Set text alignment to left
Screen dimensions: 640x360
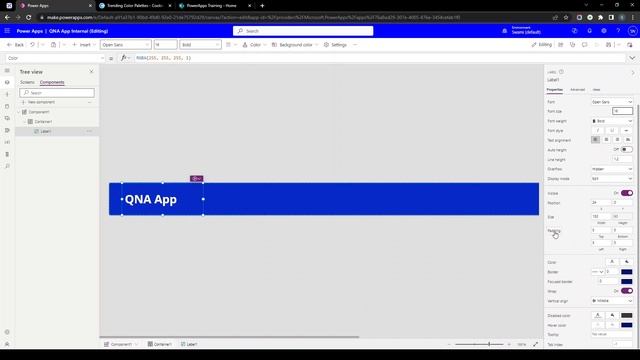(596, 140)
